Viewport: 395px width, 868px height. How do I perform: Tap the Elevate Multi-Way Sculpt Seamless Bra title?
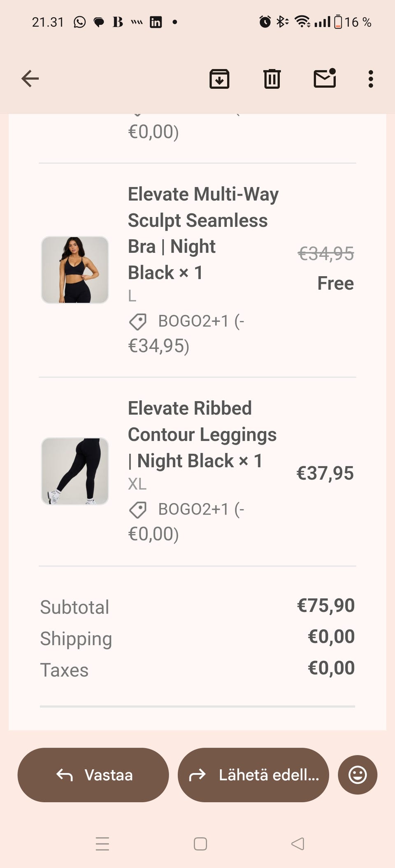point(203,233)
